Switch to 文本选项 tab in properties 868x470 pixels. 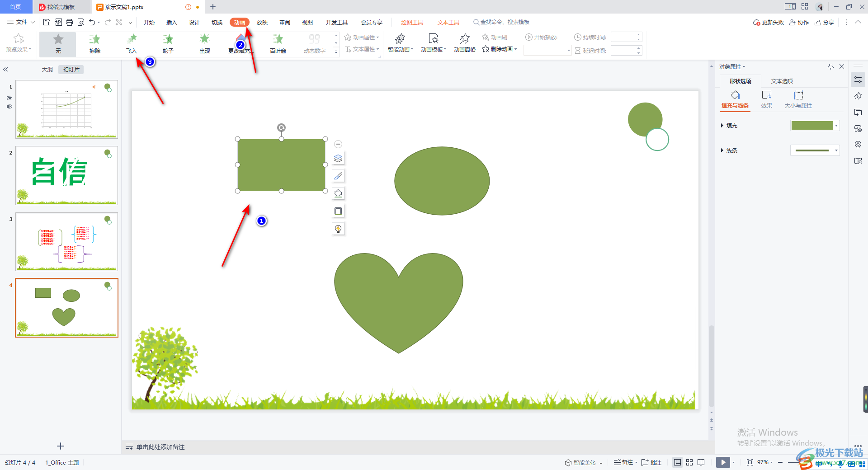(x=782, y=81)
